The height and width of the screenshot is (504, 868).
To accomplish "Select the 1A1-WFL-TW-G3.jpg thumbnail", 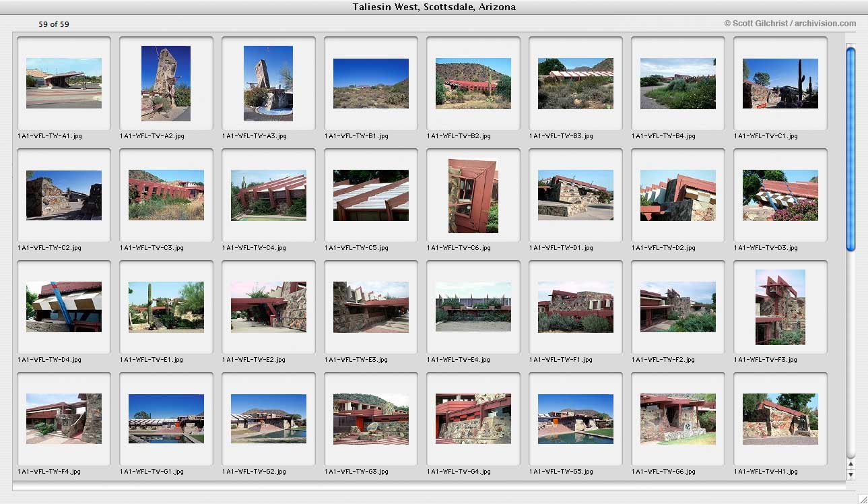I will point(371,418).
